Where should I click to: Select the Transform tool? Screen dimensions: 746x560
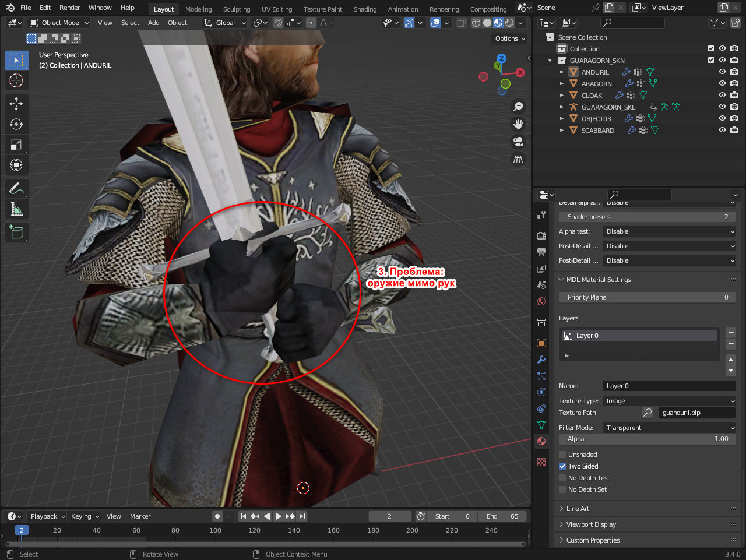pos(16,165)
